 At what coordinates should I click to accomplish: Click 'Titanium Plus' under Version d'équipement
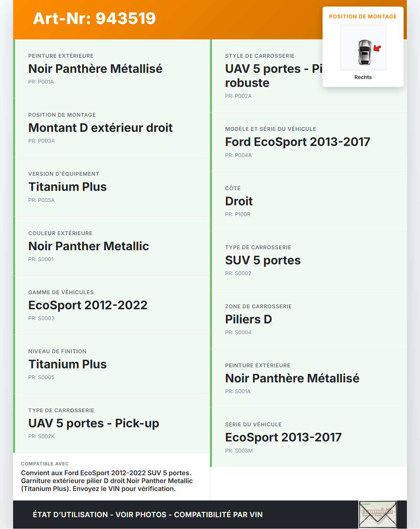[68, 187]
